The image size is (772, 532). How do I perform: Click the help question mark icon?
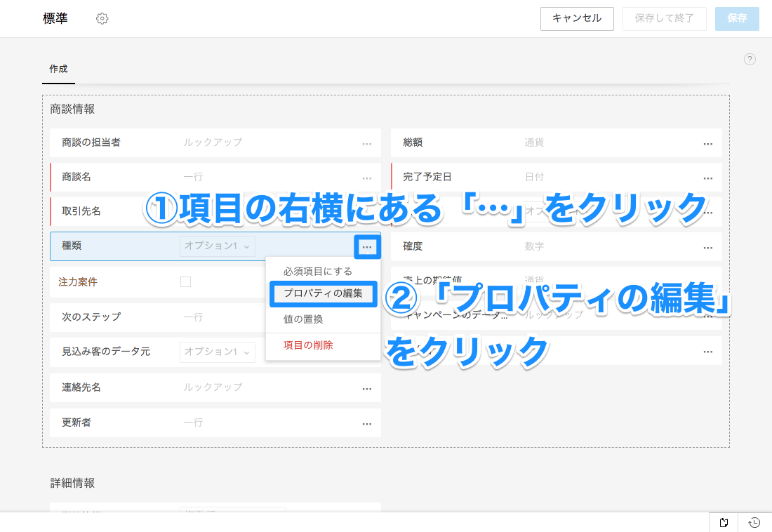(750, 60)
